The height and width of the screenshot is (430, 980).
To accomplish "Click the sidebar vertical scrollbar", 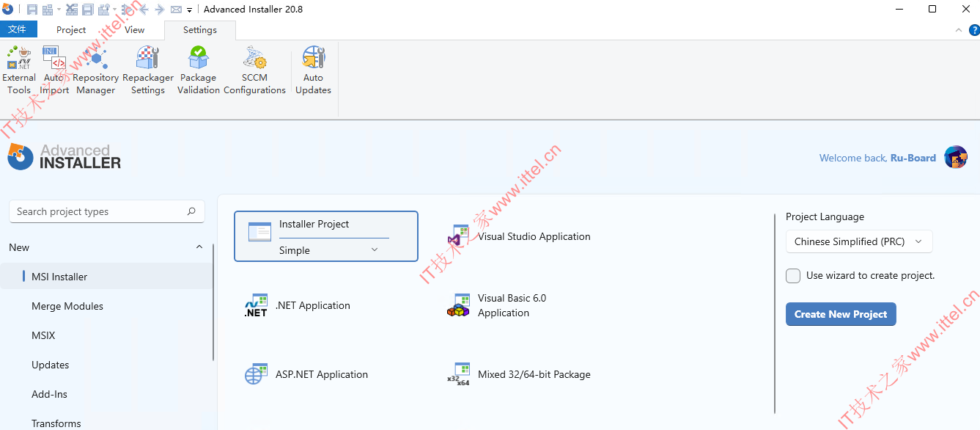I will point(213,302).
